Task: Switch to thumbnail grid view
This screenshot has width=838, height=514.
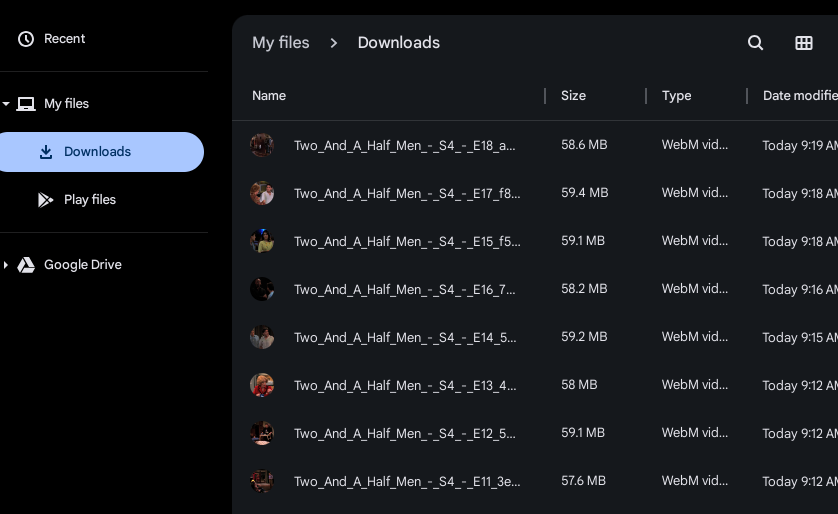Action: tap(804, 43)
